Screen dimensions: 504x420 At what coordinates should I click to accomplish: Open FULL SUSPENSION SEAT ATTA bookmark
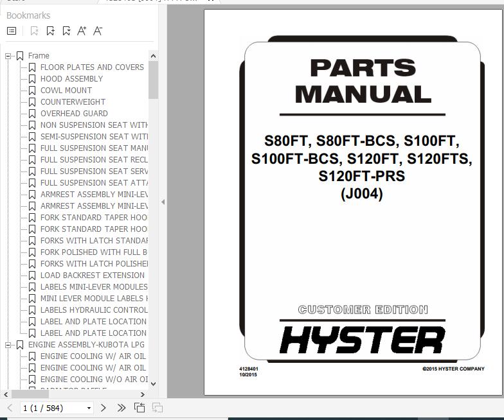[94, 182]
